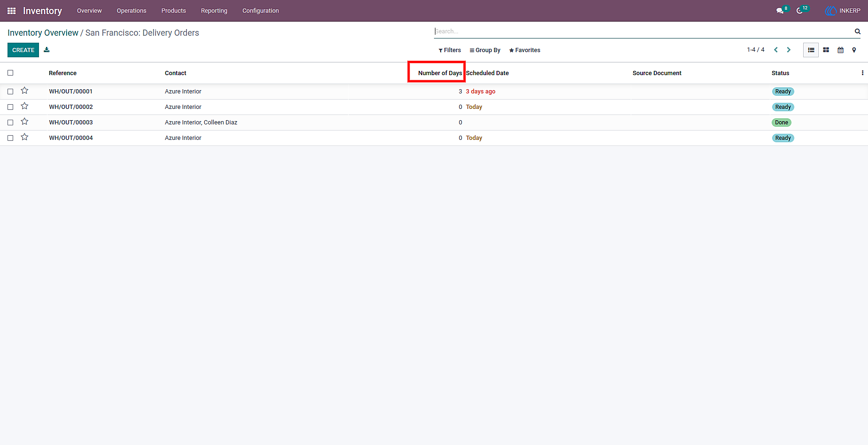Check the select-all header checkbox
The image size is (868, 445).
(10, 73)
